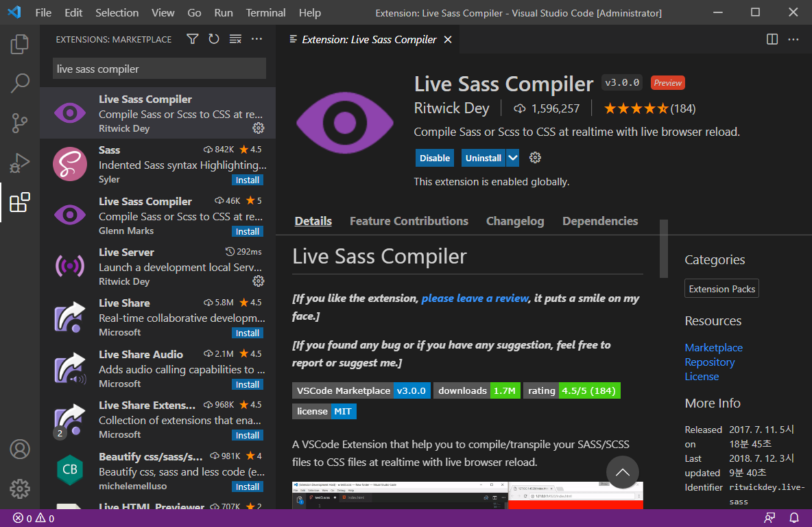Install the Sass extension by Syler
Screen dimensions: 812x527
[x=248, y=180]
